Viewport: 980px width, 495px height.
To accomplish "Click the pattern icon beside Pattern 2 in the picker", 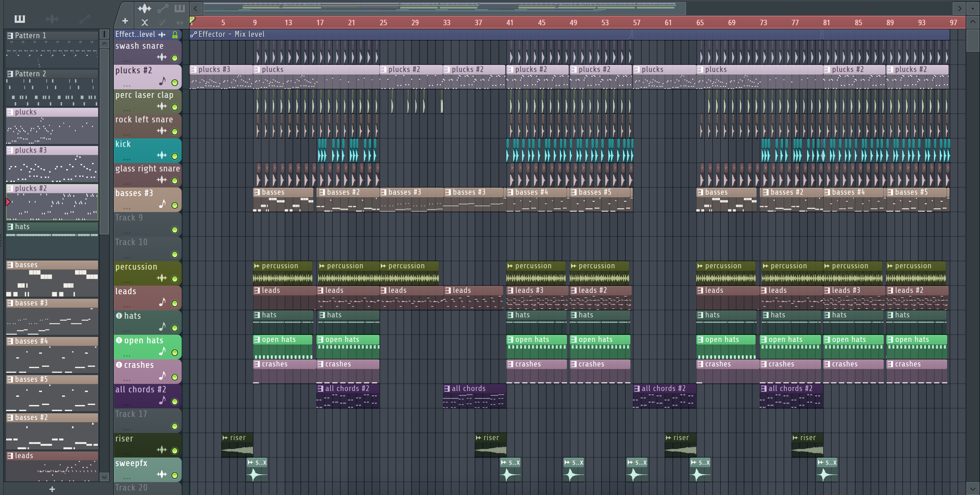I will pos(10,74).
